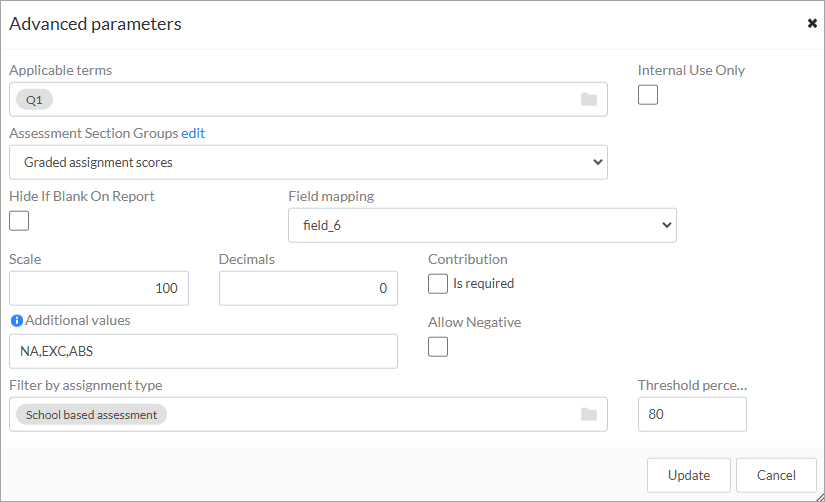Click the edit link for Section Groups
Viewport: 825px width, 502px height.
pyautogui.click(x=193, y=133)
